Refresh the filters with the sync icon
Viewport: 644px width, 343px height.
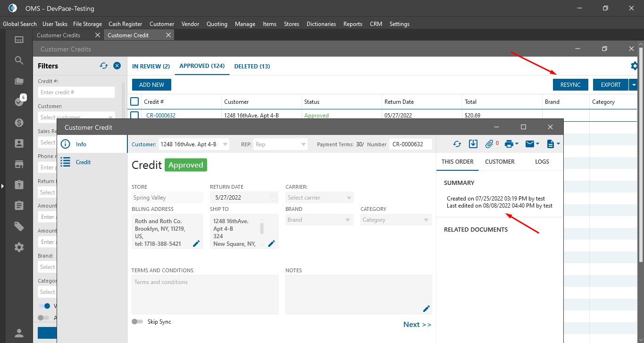coord(104,66)
